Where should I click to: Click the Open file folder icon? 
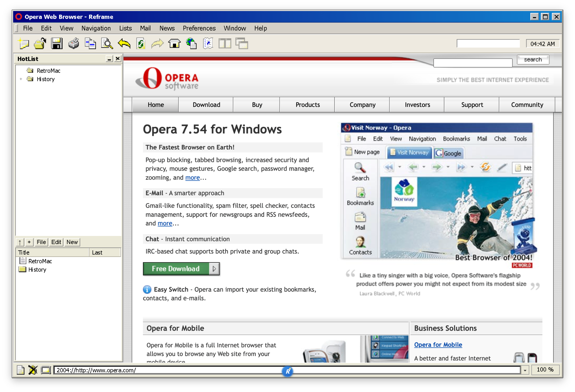point(40,44)
